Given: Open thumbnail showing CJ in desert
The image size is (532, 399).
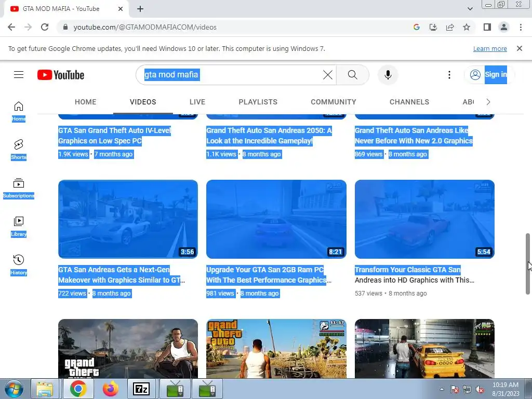Looking at the screenshot, I should 276,349.
